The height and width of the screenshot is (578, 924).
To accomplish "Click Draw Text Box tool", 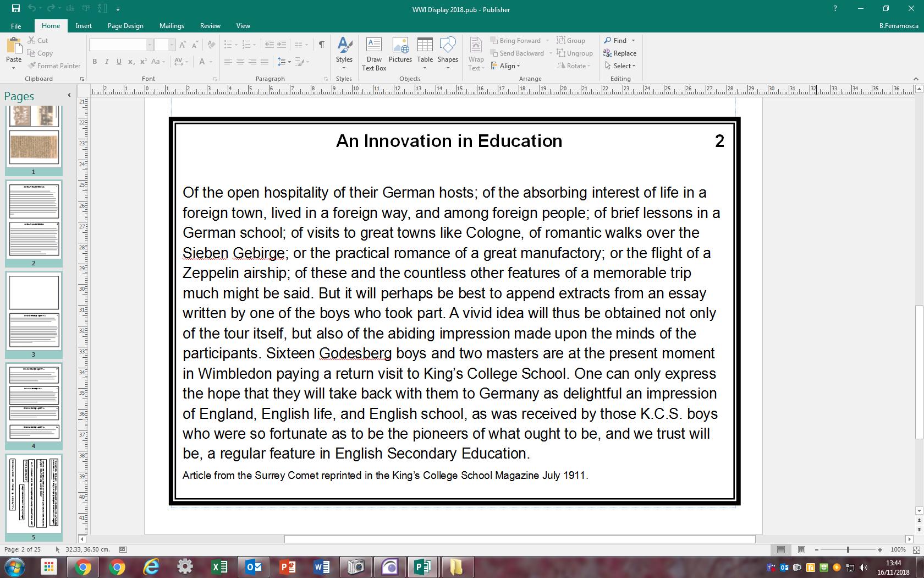I will (374, 53).
